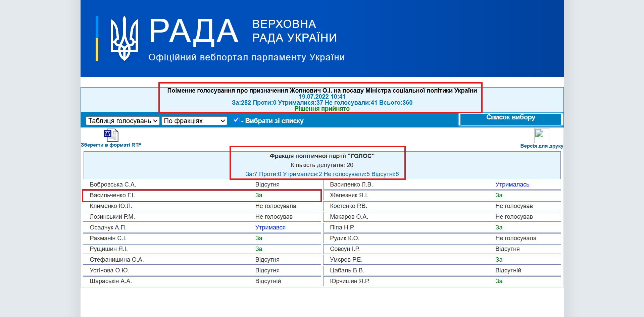
Task: Select deputy 'Бобровська С.А.' row name
Action: pyautogui.click(x=113, y=184)
